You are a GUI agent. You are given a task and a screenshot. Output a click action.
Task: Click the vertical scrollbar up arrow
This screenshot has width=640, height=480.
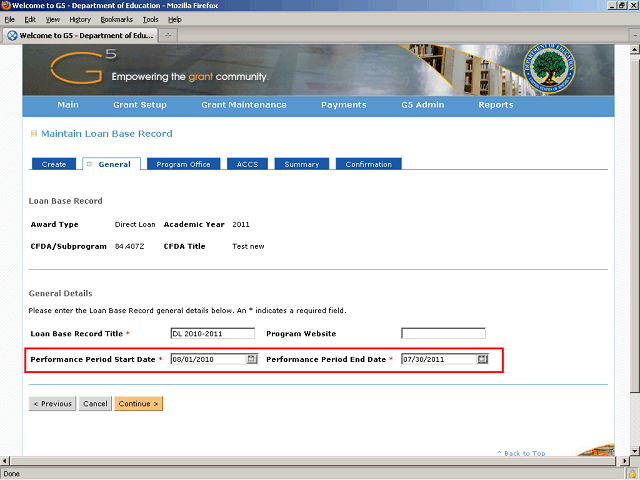pos(635,50)
